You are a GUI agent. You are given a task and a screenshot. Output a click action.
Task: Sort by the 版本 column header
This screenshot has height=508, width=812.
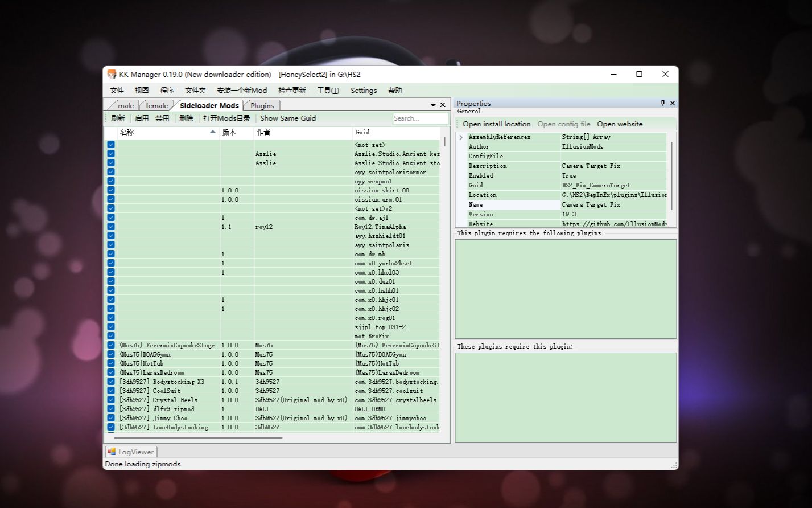coord(237,132)
